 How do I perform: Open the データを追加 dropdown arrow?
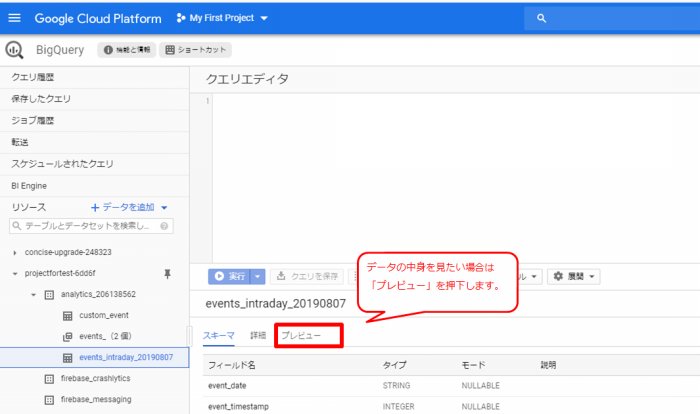click(164, 208)
